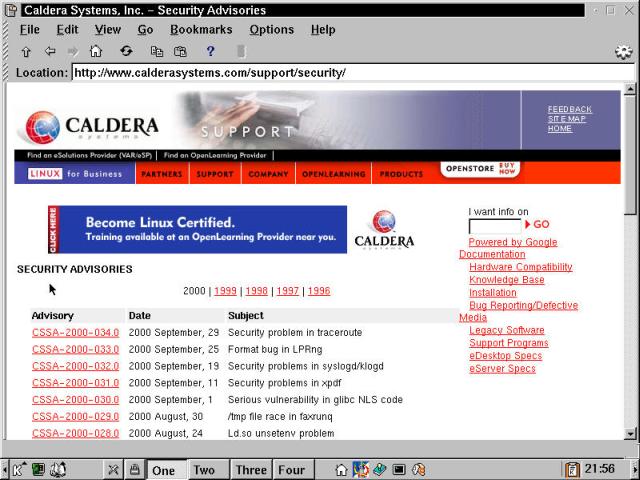
Task: Click the SITE MAP link in the header
Action: (x=567, y=119)
